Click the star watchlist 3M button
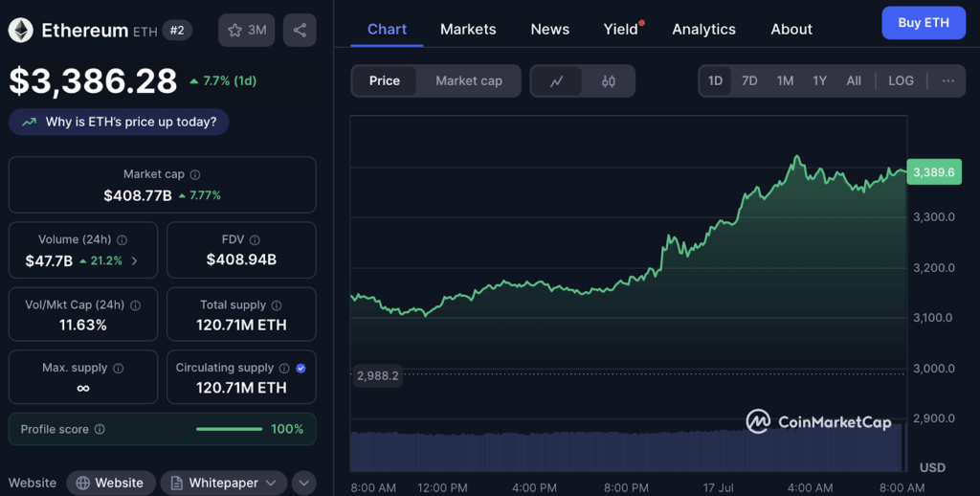 [x=247, y=30]
